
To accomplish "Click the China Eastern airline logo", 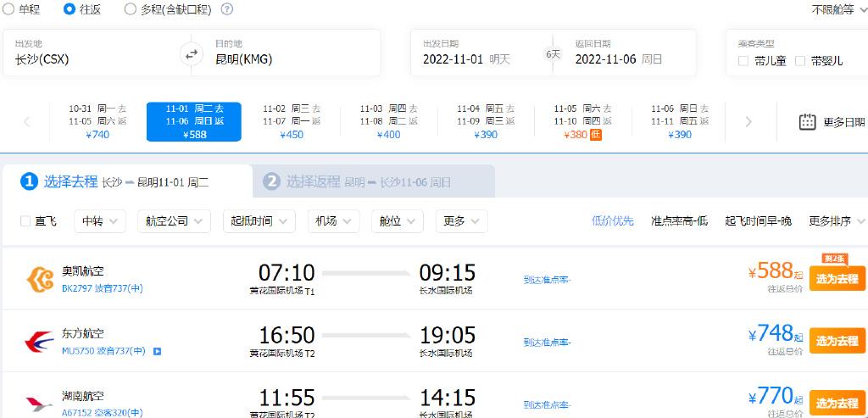I will (39, 341).
